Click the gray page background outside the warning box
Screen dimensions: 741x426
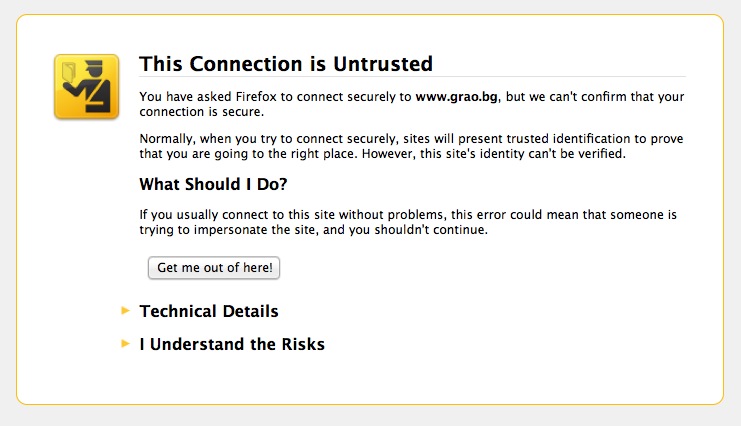370,416
